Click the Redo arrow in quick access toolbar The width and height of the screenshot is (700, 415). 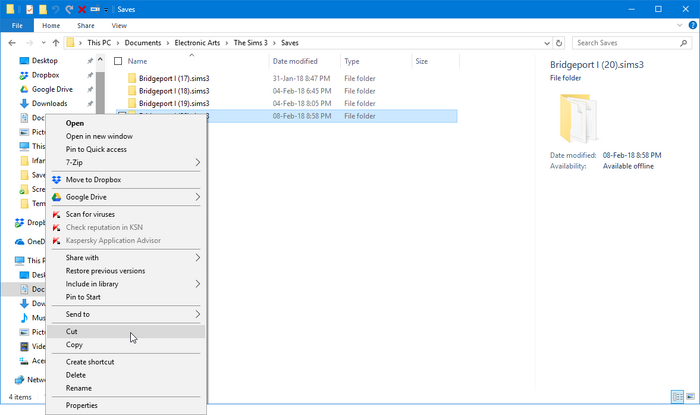click(x=69, y=9)
